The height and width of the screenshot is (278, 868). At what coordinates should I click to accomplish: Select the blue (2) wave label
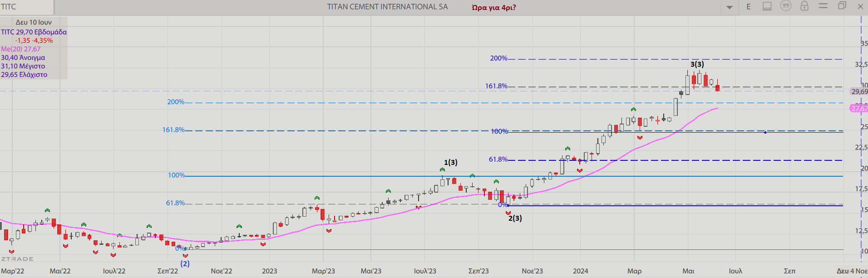[x=185, y=263]
